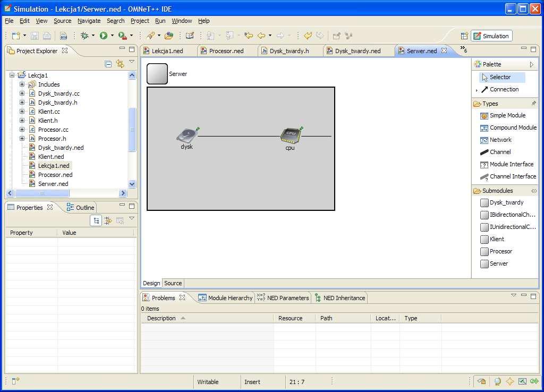Toggle Show Categories in Properties view

pyautogui.click(x=96, y=220)
